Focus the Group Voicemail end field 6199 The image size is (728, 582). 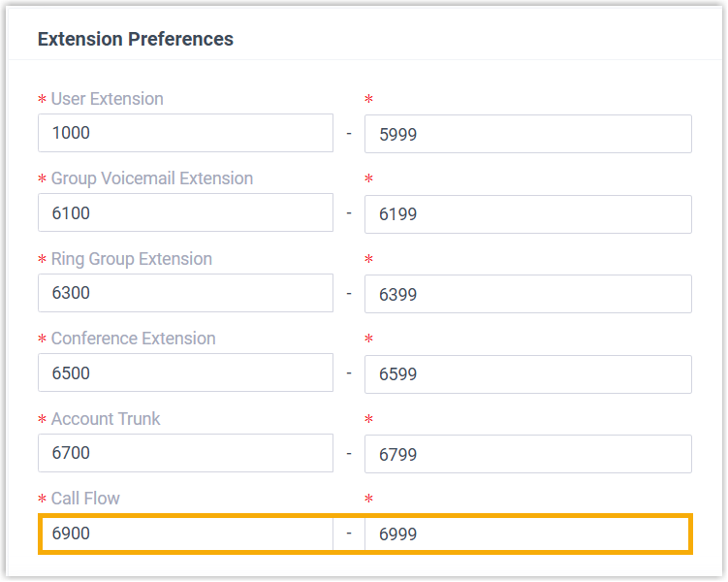point(527,214)
